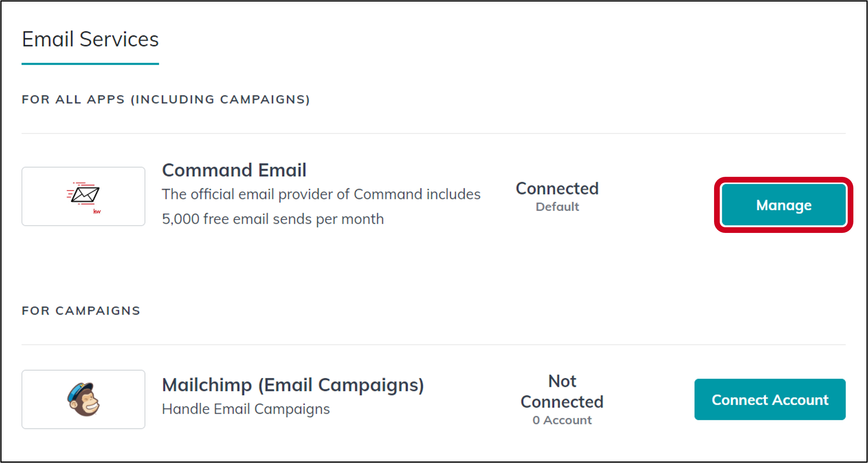Click the Command Email title text
The image size is (868, 463).
(234, 170)
